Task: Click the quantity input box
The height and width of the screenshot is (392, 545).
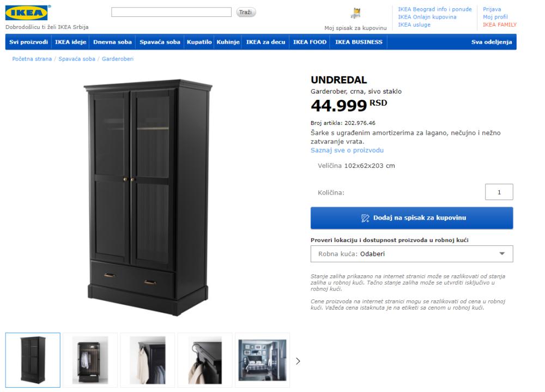Action: click(x=499, y=192)
